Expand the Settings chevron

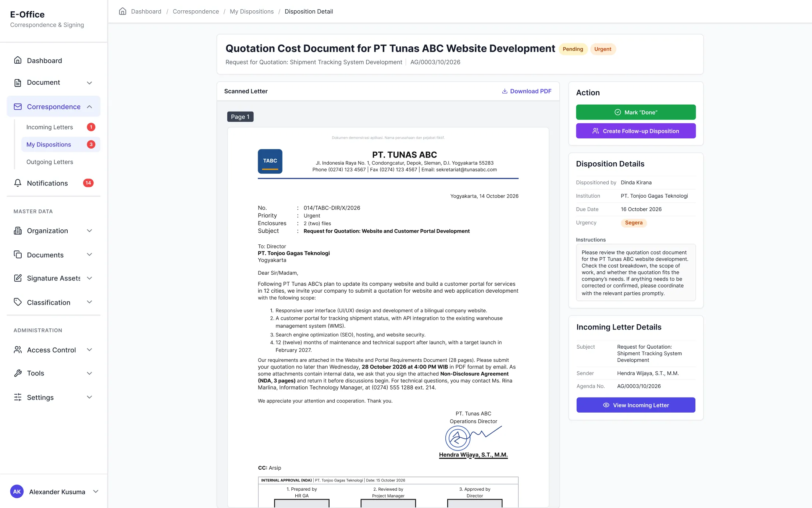[89, 397]
